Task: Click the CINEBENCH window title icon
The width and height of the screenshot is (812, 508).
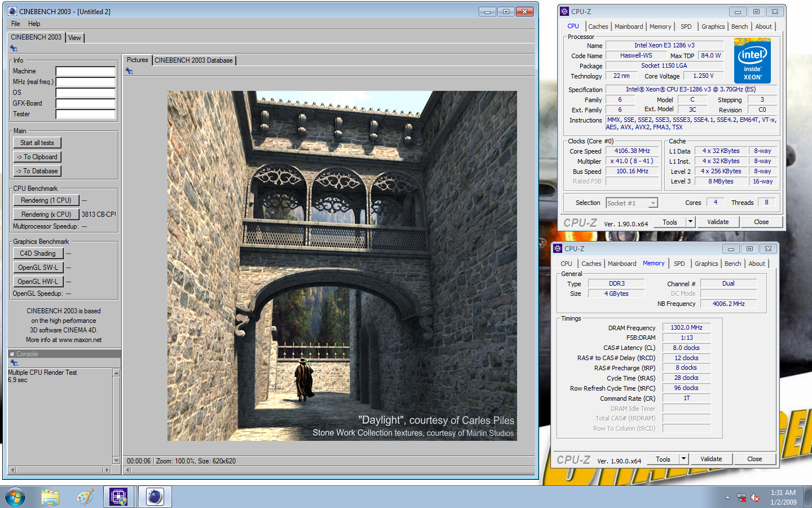Action: point(12,11)
